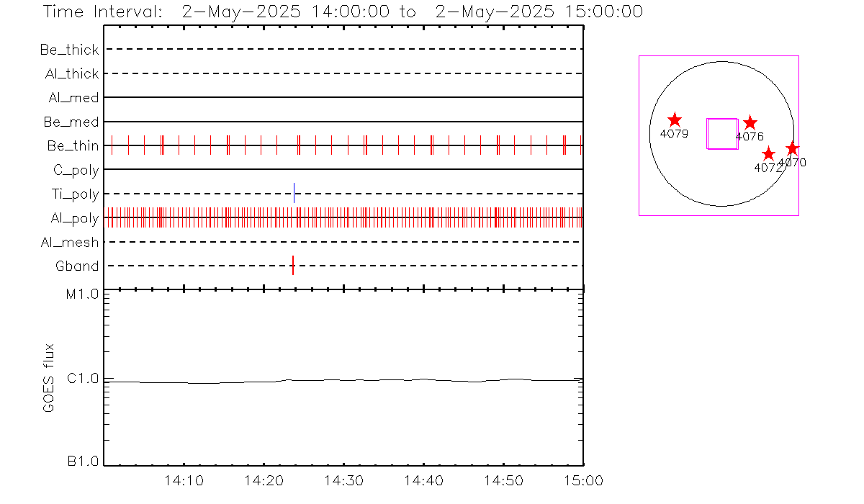
Task: Click the GOES flux axis title
Action: click(x=49, y=379)
